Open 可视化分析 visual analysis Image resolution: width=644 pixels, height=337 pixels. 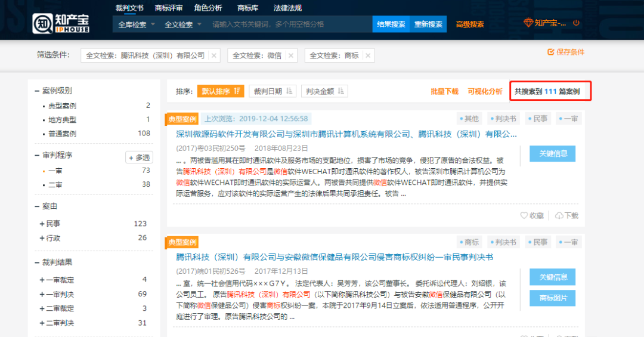(485, 91)
